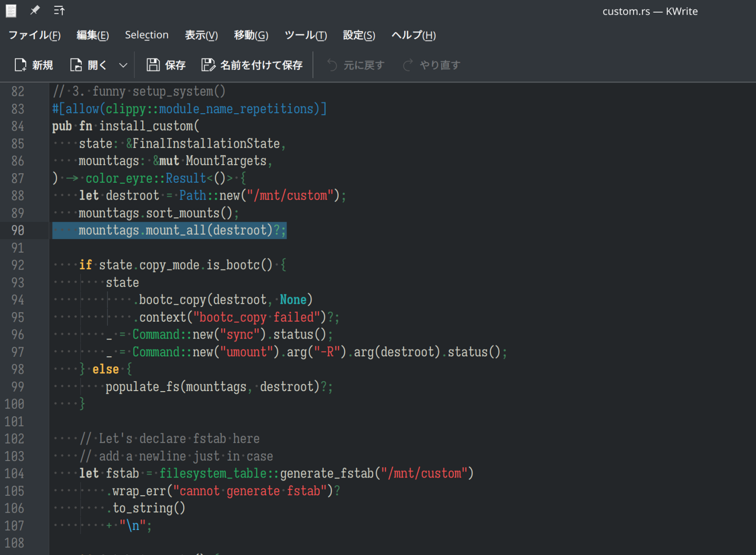Toggle the pin on all desktops icon
The image size is (756, 555).
click(35, 10)
